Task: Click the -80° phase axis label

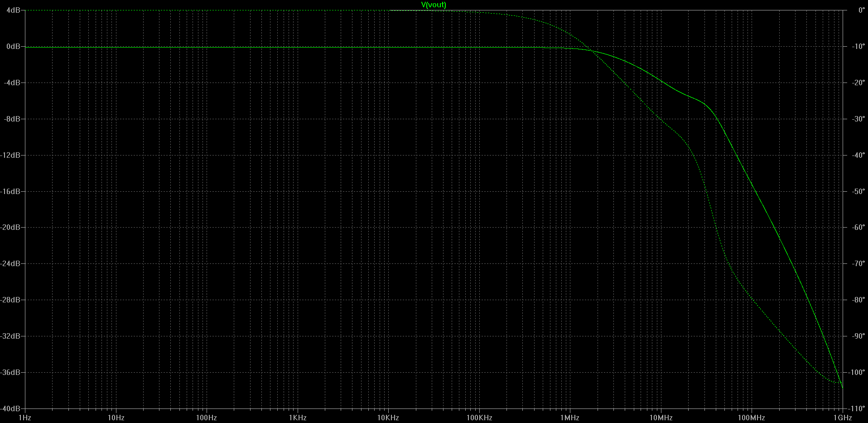Action: (x=858, y=300)
